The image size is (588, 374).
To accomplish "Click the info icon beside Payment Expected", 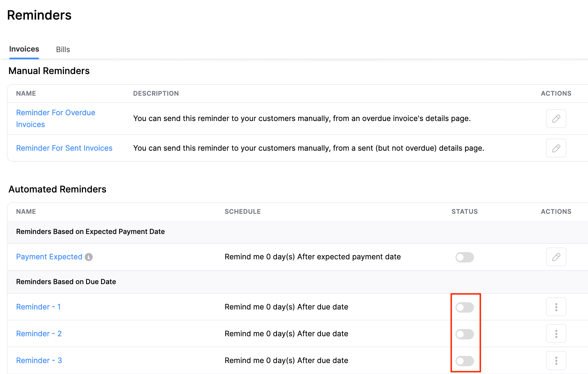I will [x=89, y=256].
